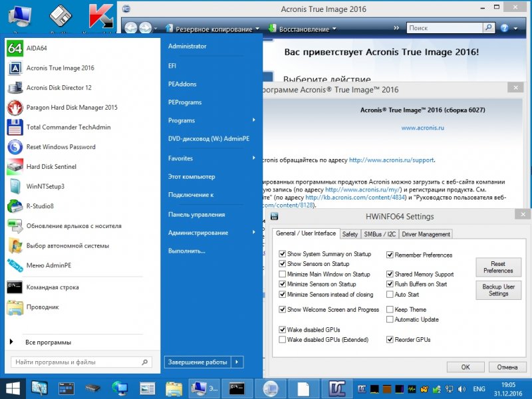Toggle Minimize Sensors instead of closing
This screenshot has height=399, width=532.
tap(282, 295)
